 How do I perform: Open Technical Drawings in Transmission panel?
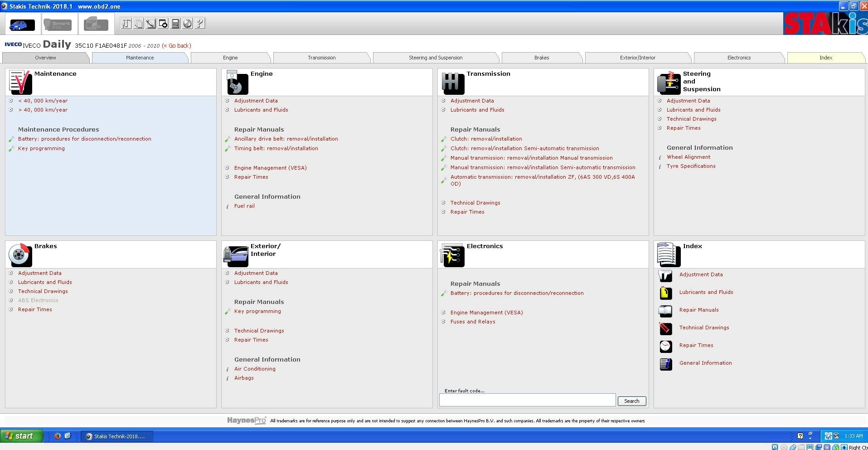coord(475,203)
